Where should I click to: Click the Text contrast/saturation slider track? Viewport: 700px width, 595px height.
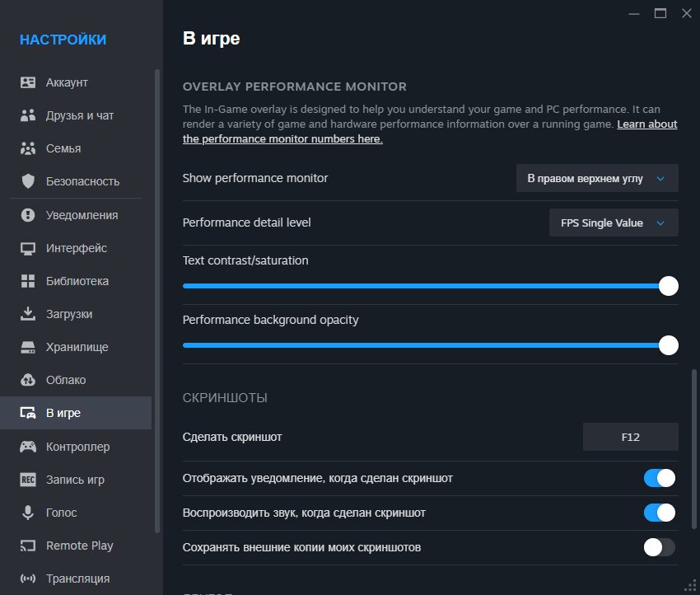click(412, 286)
